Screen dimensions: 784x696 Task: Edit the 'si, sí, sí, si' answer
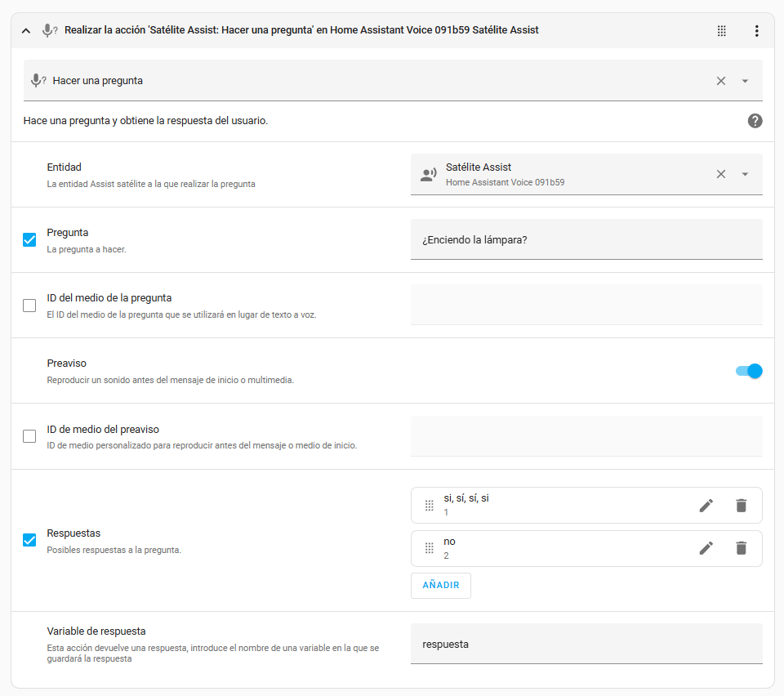(706, 506)
